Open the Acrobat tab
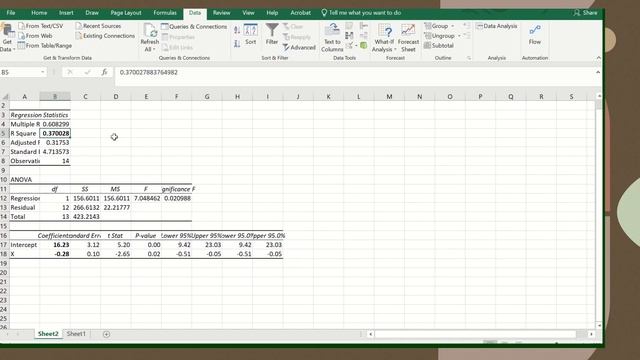 point(300,13)
